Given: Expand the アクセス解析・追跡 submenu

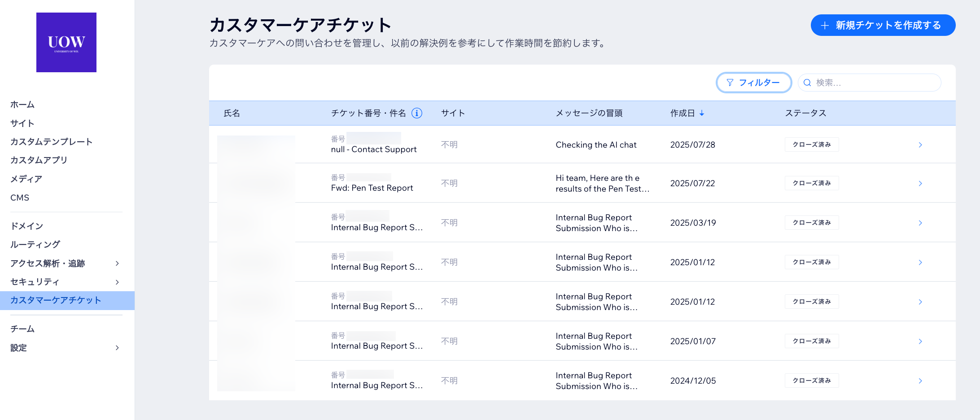Looking at the screenshot, I should coord(117,263).
